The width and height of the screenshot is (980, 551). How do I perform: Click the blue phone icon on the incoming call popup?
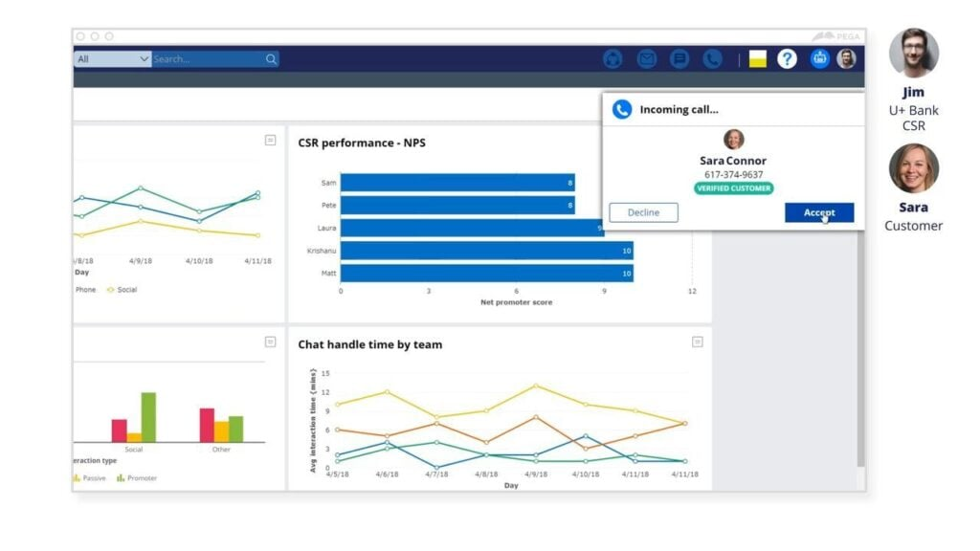pyautogui.click(x=623, y=108)
